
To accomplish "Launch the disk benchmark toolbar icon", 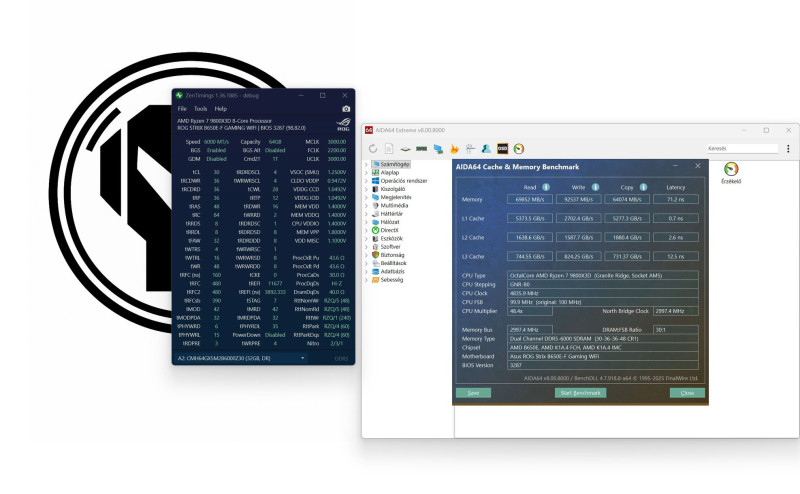I will point(405,149).
